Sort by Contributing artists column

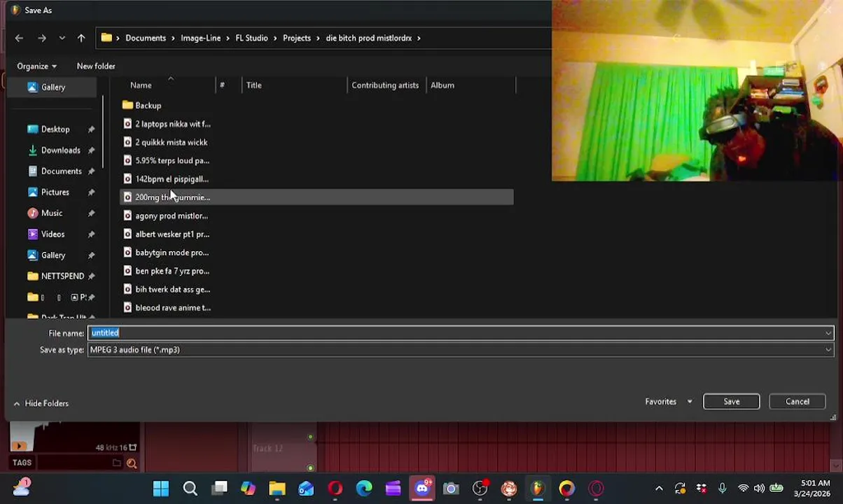point(385,85)
